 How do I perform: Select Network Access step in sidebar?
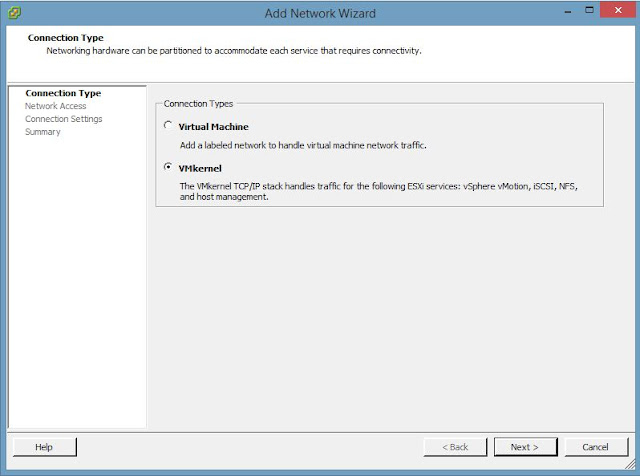tap(56, 106)
